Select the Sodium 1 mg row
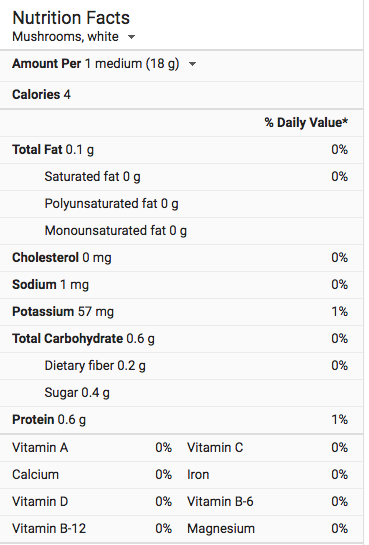 [x=181, y=285]
